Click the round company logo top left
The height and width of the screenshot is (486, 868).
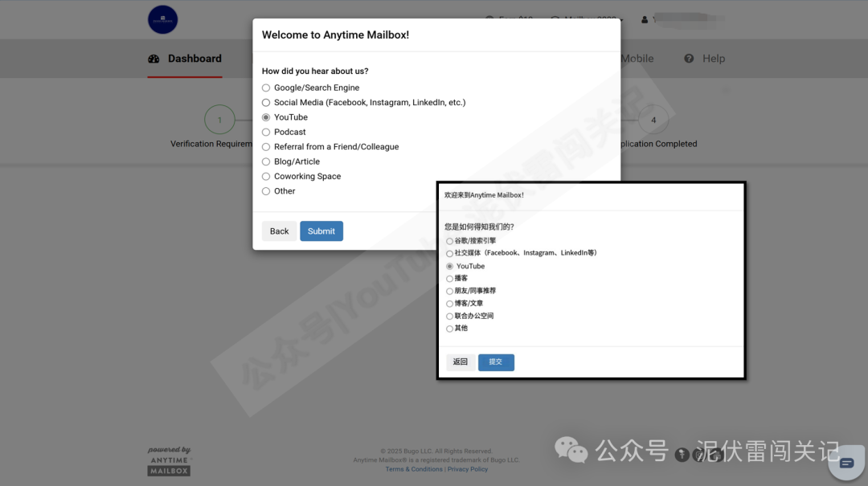pyautogui.click(x=162, y=20)
